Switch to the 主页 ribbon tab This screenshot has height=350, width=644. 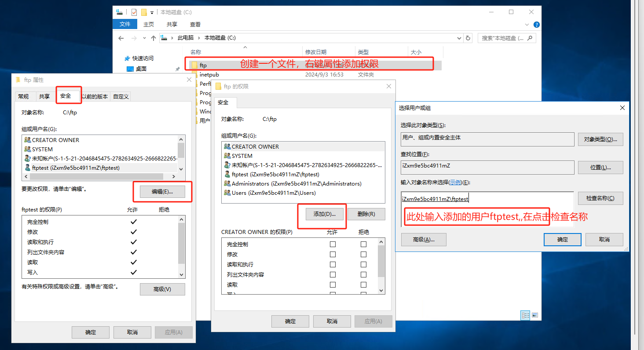[x=149, y=25]
